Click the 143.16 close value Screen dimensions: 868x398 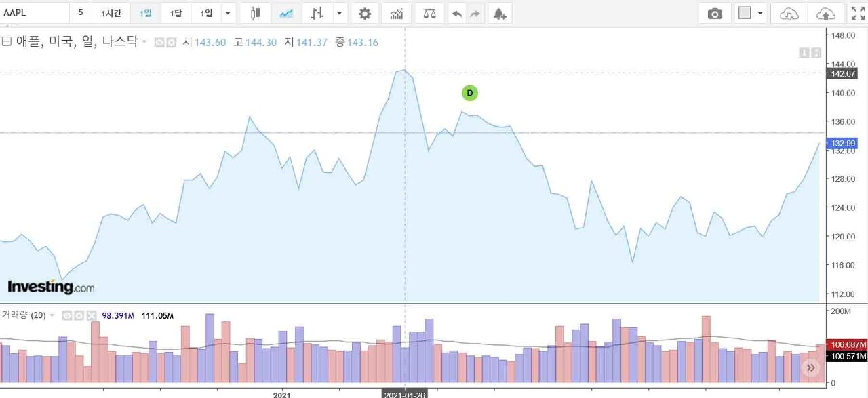tap(363, 43)
